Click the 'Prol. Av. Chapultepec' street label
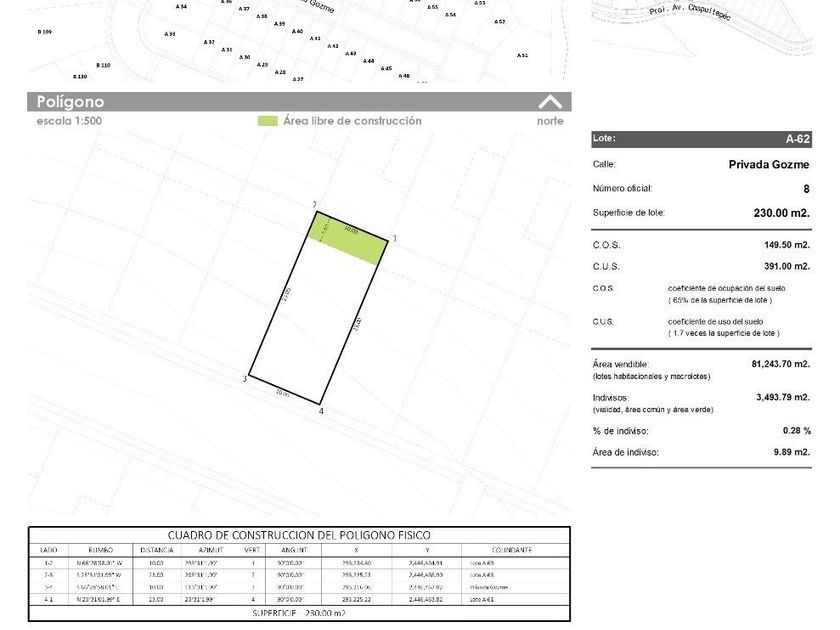The width and height of the screenshot is (840, 630). (690, 11)
